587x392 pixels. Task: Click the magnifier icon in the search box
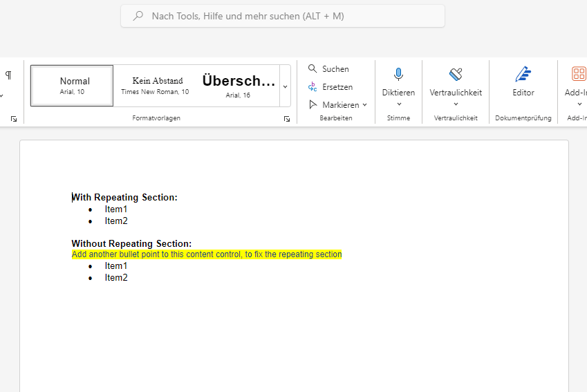pos(138,16)
